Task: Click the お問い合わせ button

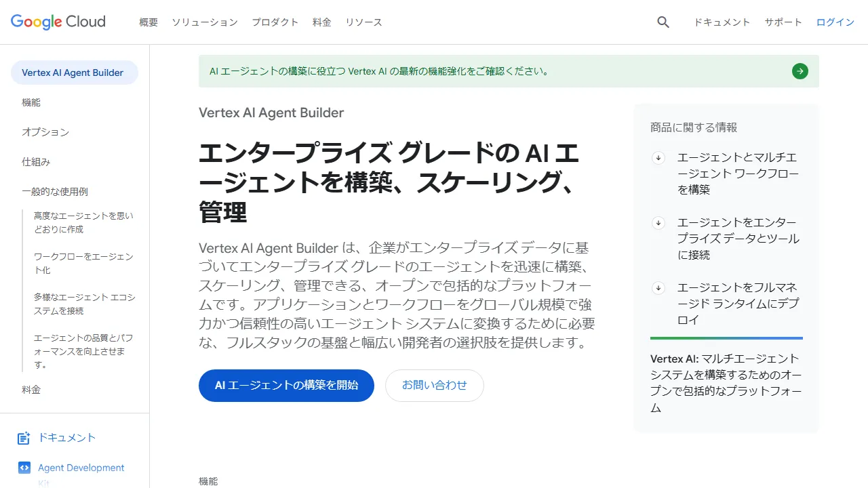Action: coord(434,385)
